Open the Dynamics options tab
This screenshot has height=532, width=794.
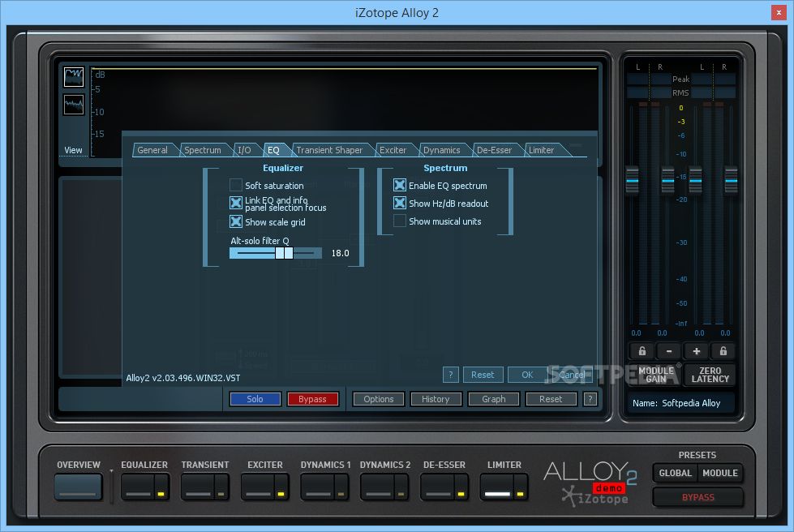coord(441,150)
